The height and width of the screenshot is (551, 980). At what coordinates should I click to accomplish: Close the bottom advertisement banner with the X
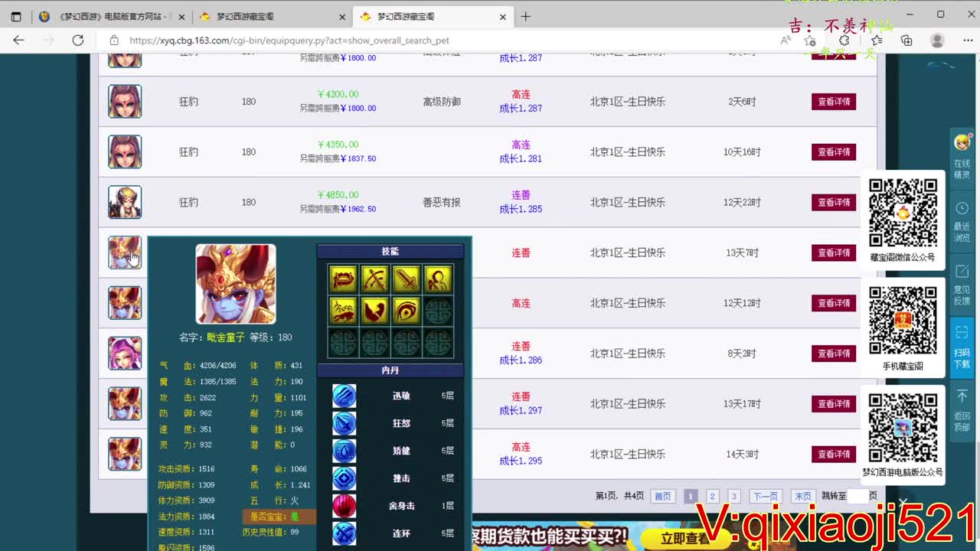[903, 502]
